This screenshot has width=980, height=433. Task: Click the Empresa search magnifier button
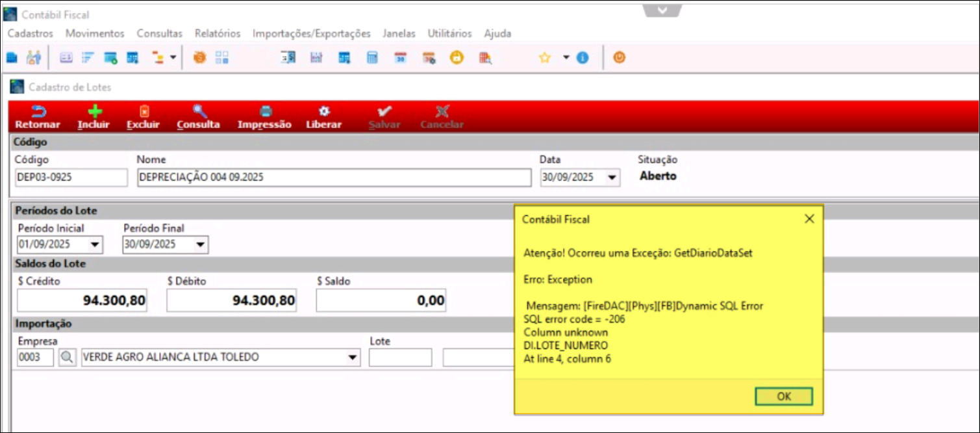(67, 357)
